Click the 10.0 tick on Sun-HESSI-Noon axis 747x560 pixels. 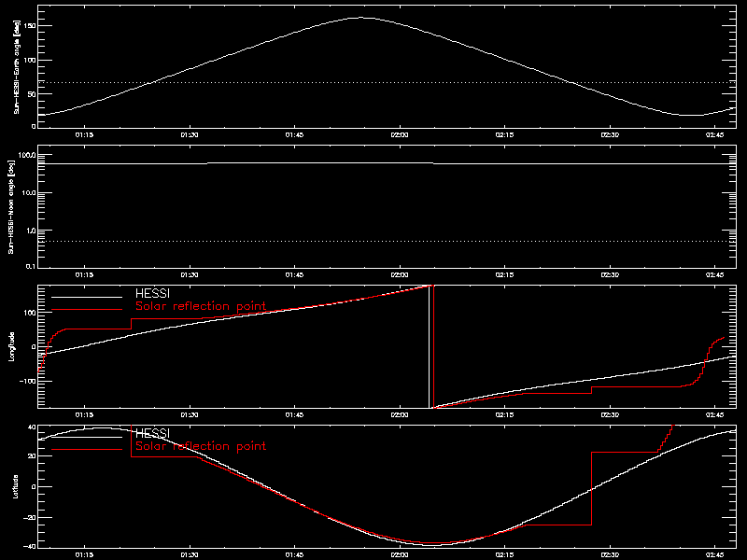click(29, 193)
